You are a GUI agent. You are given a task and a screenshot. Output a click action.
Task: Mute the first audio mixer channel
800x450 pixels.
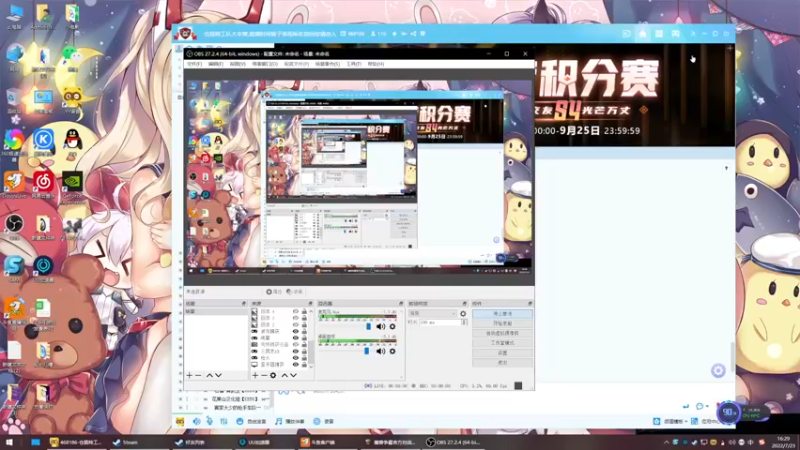[x=381, y=327]
